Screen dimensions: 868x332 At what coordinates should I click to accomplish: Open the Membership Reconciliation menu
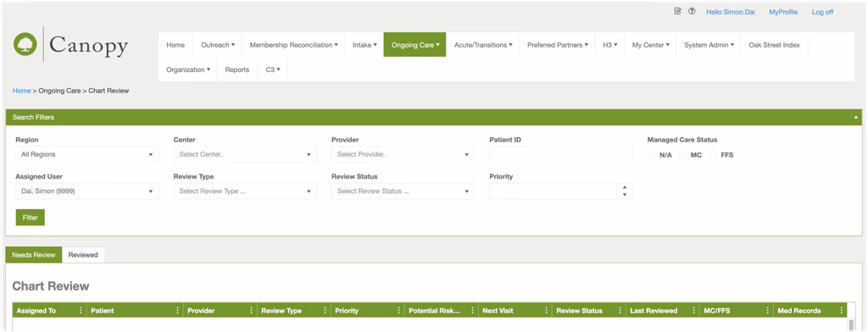point(293,45)
